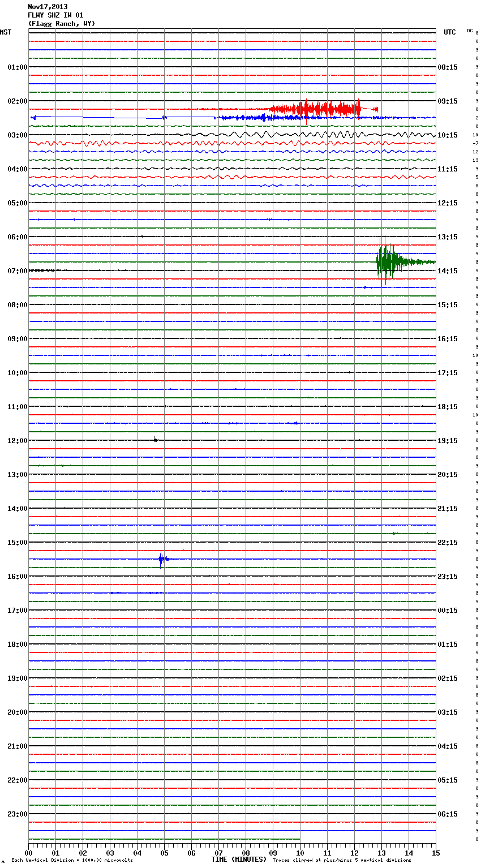481x868 pixels.
Task: Click the UTC time label "13:15"
Action: (x=448, y=237)
